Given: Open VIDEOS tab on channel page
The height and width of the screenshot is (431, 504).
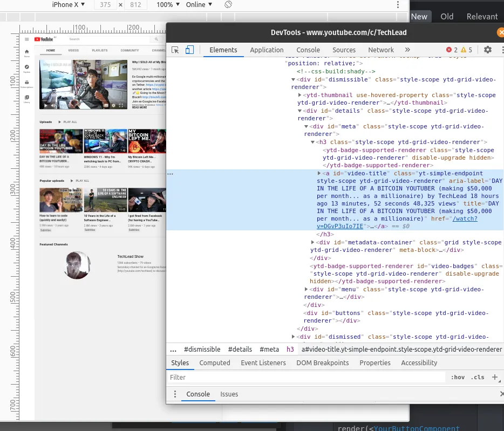Looking at the screenshot, I should pyautogui.click(x=73, y=51).
